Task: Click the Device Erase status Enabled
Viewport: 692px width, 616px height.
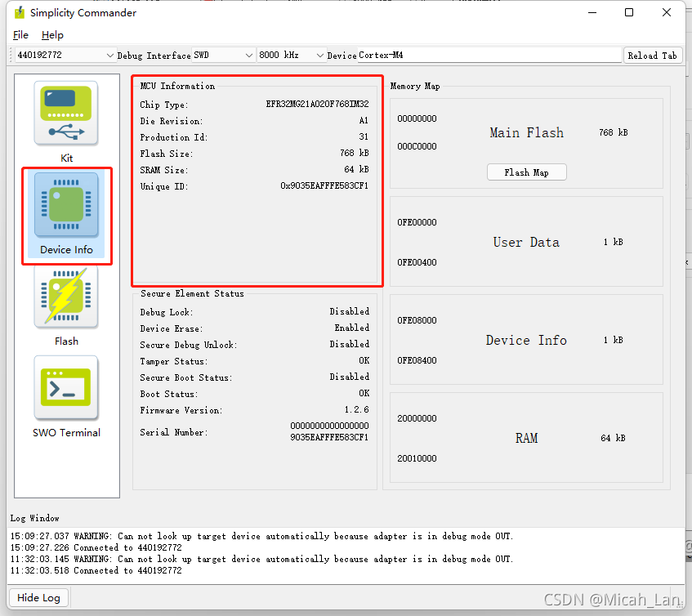Action: click(352, 328)
